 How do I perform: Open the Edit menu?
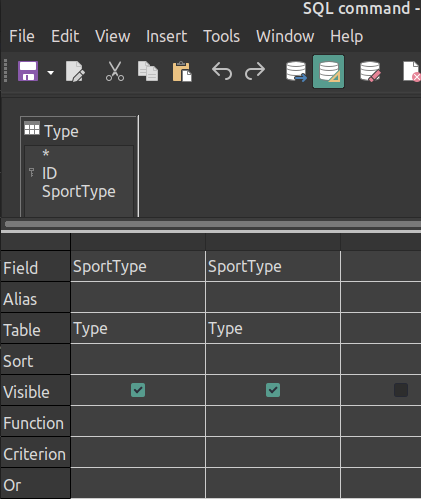point(65,36)
